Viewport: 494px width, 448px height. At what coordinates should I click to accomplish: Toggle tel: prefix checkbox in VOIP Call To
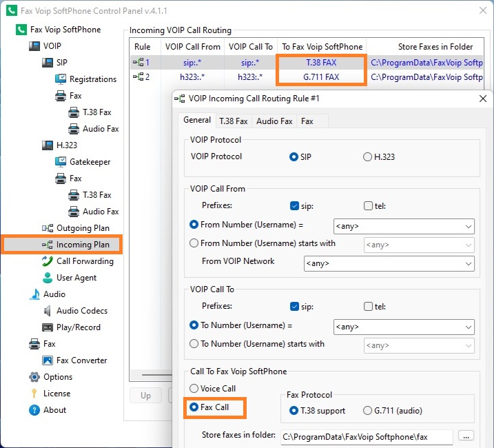click(x=369, y=307)
